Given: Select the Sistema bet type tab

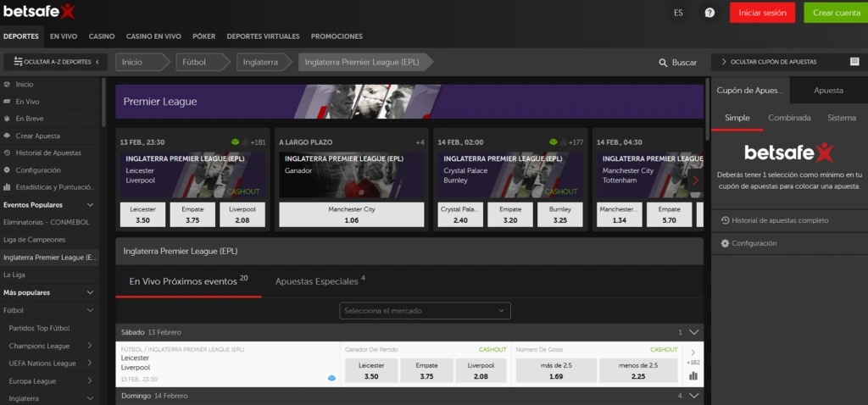Looking at the screenshot, I should pyautogui.click(x=842, y=118).
